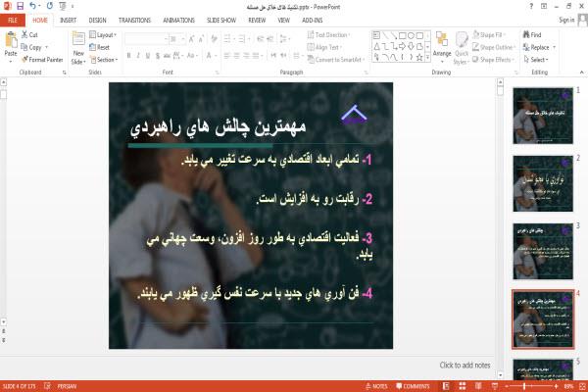Click the Save icon in quick access toolbar
The width and height of the screenshot is (588, 392).
pyautogui.click(x=20, y=6)
